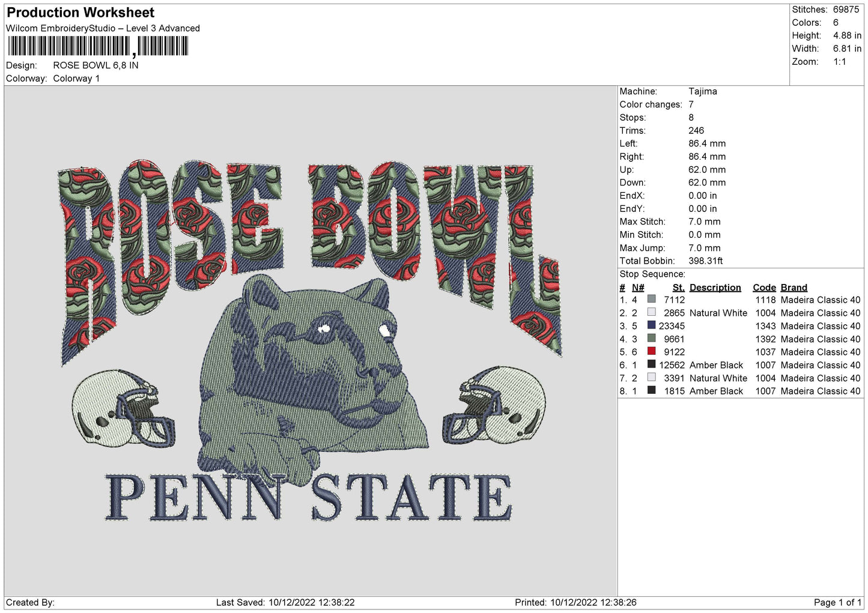This screenshot has width=868, height=613.
Task: Click stitch count '7112' in stop 1
Action: [674, 300]
